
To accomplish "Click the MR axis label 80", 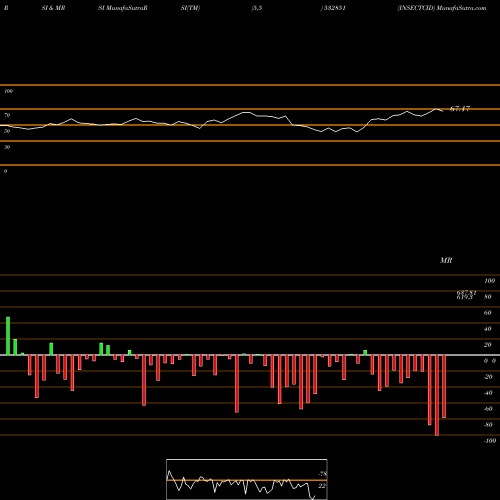I will pos(488,297).
